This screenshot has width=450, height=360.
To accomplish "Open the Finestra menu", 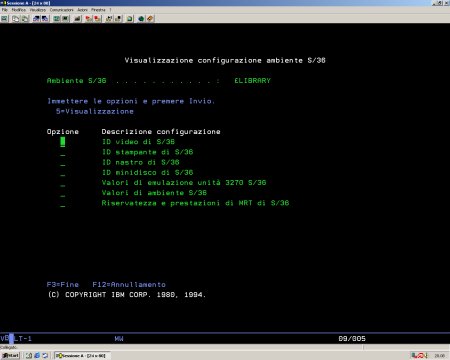I will click(x=98, y=10).
